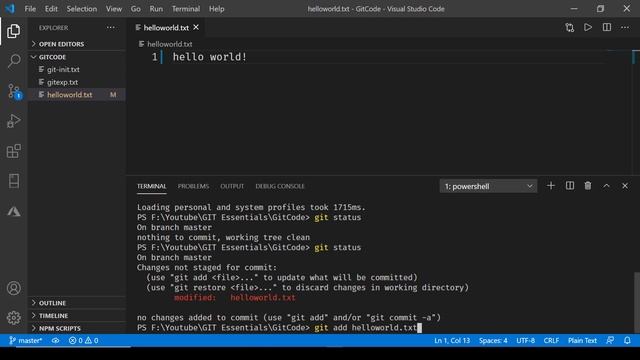Viewport: 640px width, 360px height.
Task: Open the Manage gear icon
Action: (13, 317)
